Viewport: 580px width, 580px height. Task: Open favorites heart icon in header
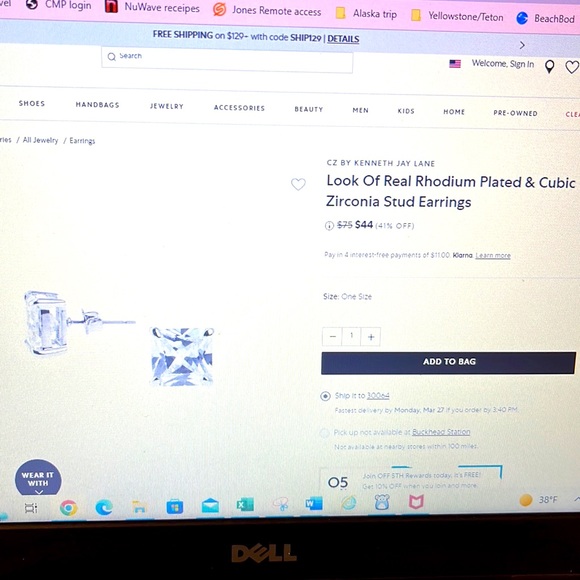point(572,67)
